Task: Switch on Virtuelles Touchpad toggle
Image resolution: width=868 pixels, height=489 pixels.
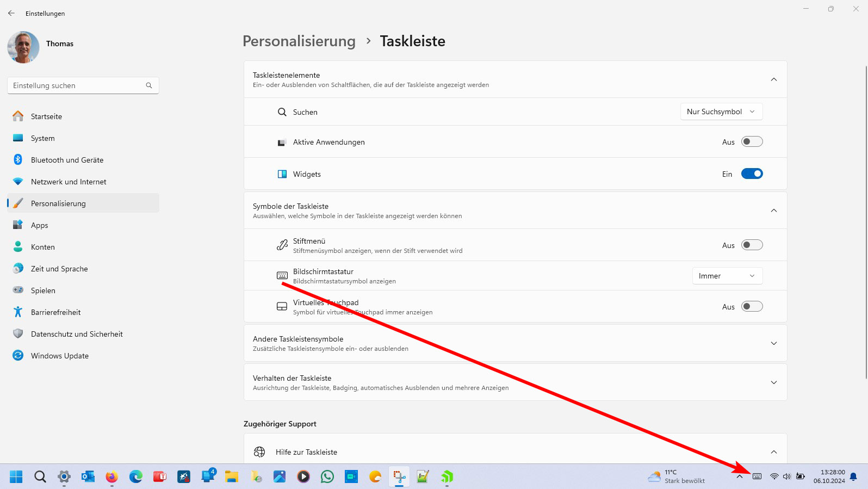Action: click(752, 307)
